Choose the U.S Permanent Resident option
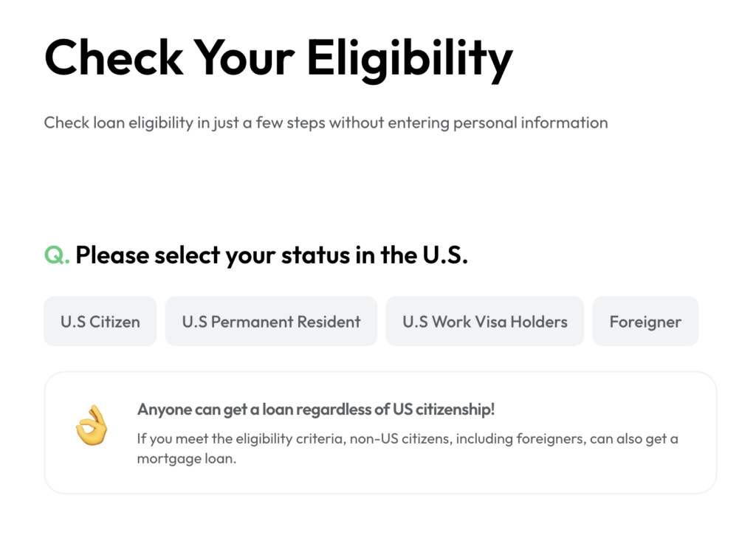Viewport: 756px width, 535px height. point(271,321)
